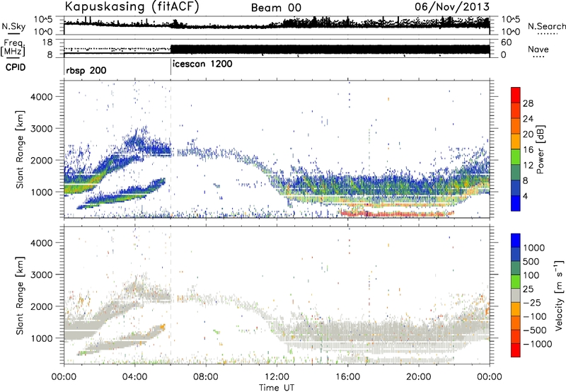
Task: Click the '4' tick on the Power scale
Action: click(525, 197)
